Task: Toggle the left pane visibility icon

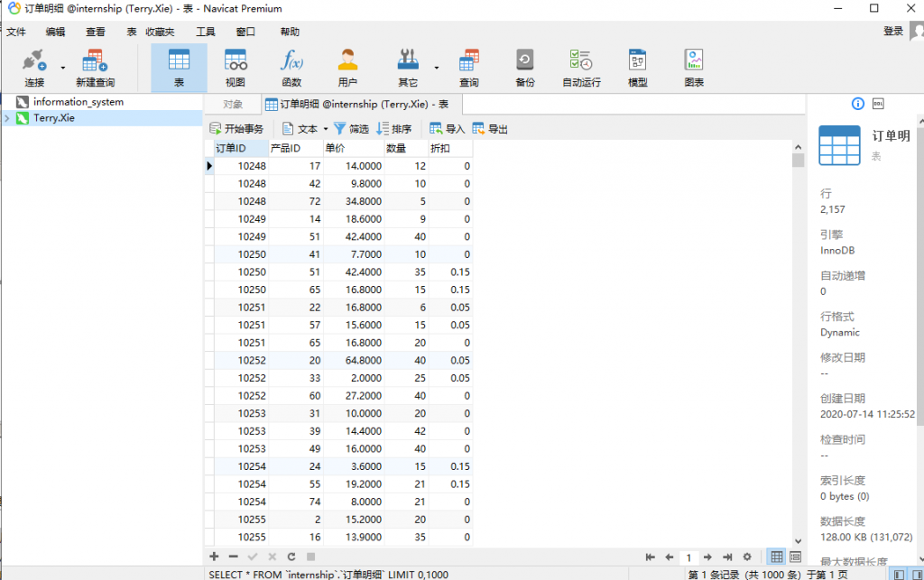Action: (899, 574)
